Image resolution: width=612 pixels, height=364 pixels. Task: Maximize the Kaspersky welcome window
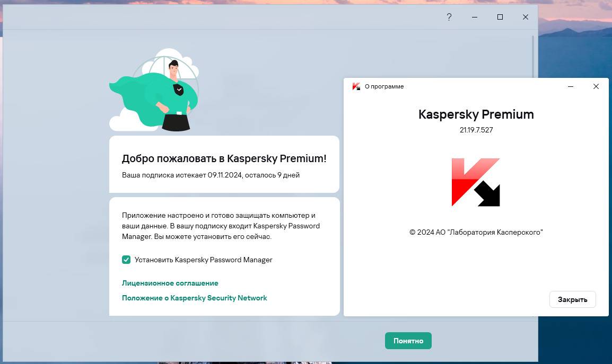[x=500, y=17]
